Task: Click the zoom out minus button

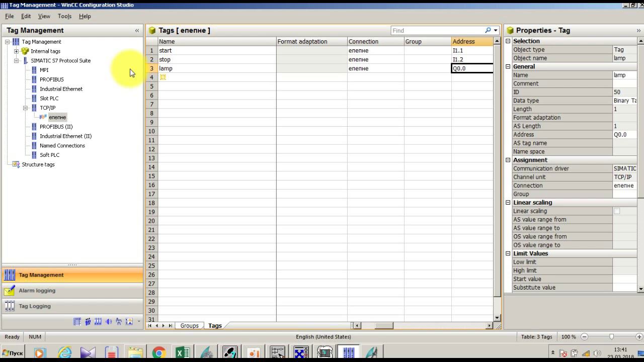Action: [x=584, y=337]
